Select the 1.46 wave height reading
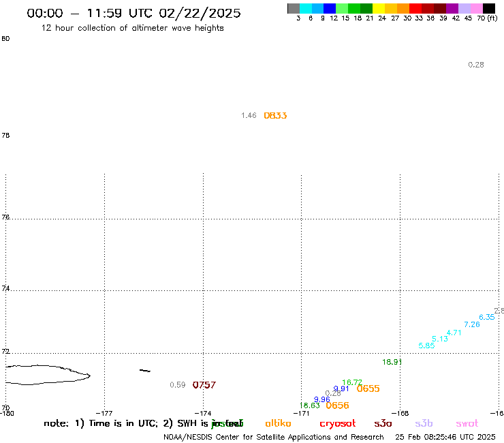Screen dimensions: 504x443 249,115
